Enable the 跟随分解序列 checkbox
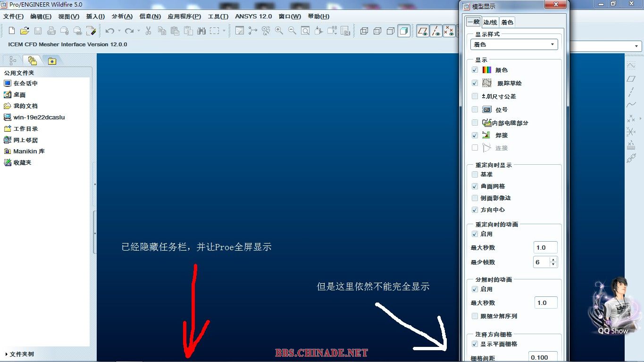Screen dimensions: 644x362 (475, 316)
